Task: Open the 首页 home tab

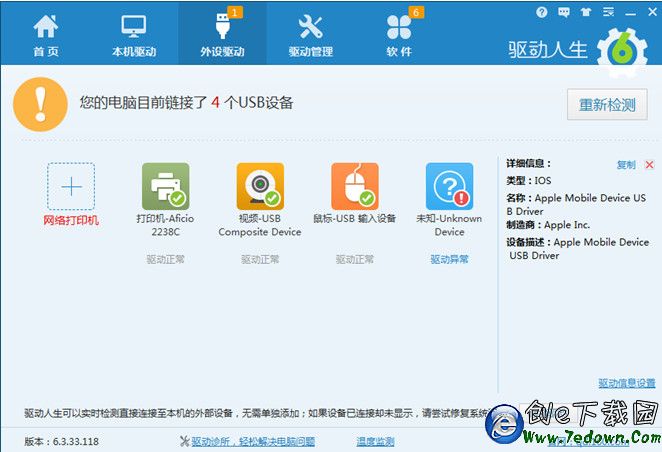Action: click(x=46, y=35)
